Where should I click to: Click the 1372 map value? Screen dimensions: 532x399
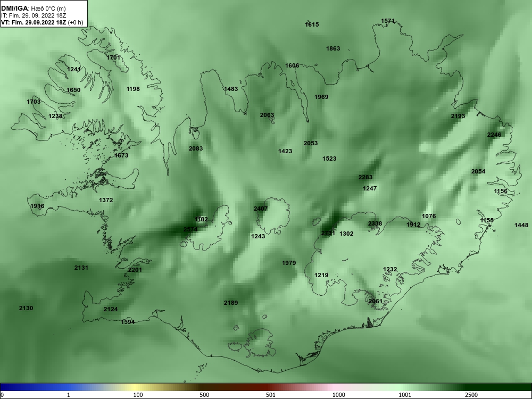[x=106, y=200]
